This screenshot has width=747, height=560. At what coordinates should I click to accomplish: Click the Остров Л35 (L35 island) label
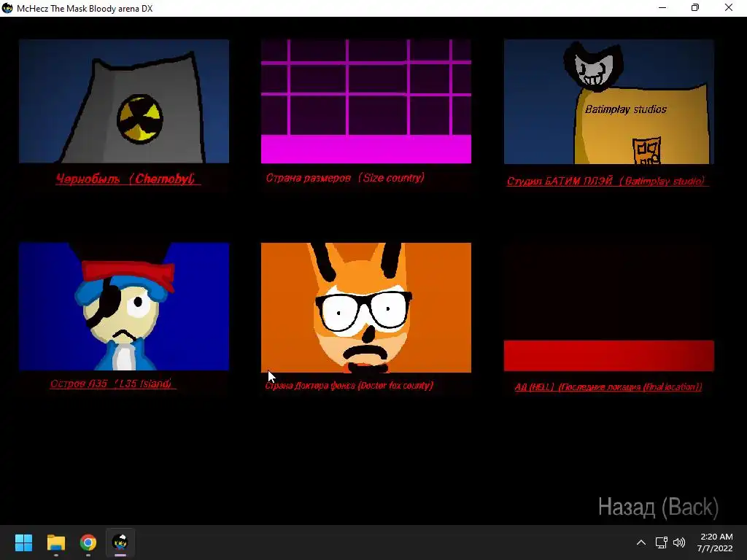[x=112, y=384]
